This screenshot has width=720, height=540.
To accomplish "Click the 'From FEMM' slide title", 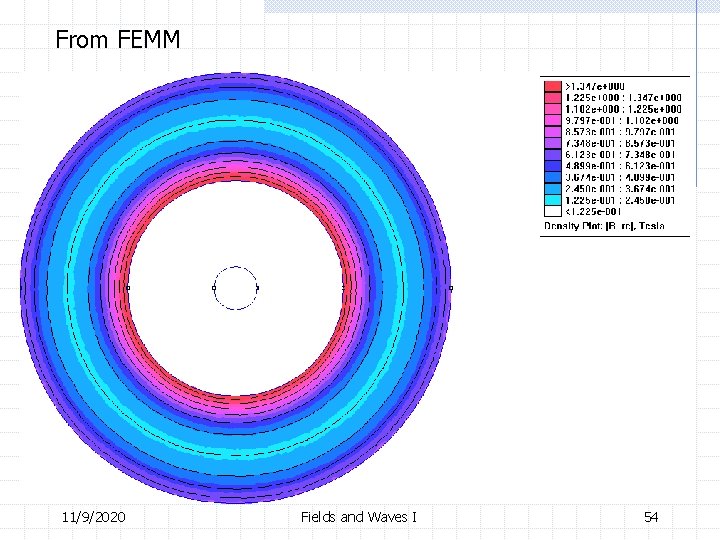I will pos(118,39).
